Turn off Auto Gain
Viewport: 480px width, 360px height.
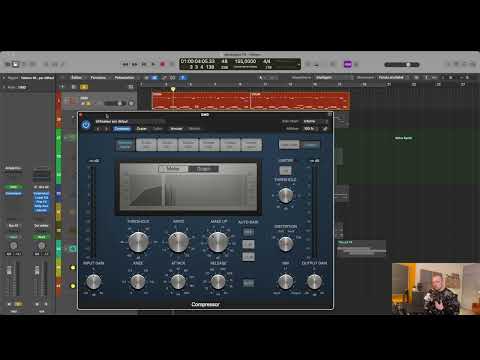[x=248, y=232]
